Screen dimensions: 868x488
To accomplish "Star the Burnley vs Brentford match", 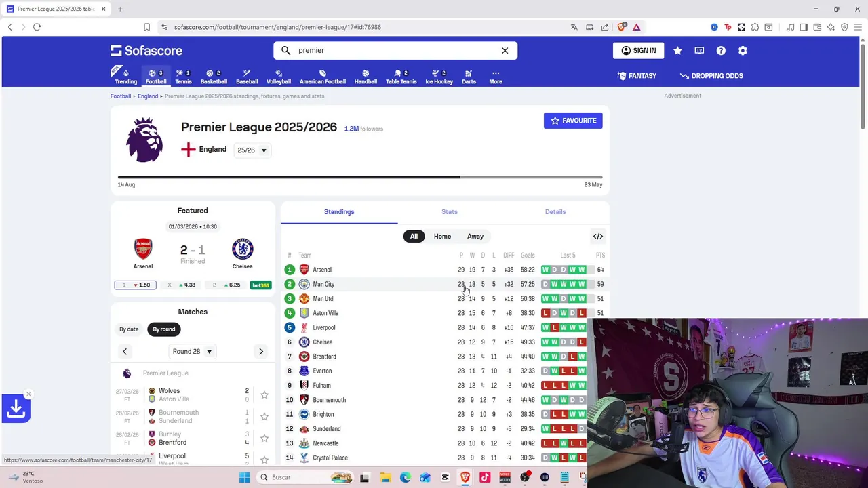I will click(264, 439).
